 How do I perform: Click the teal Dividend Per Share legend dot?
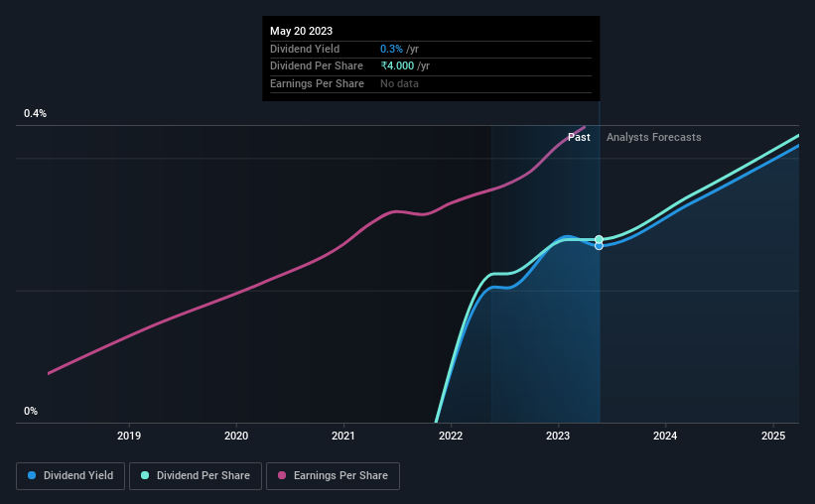click(145, 475)
